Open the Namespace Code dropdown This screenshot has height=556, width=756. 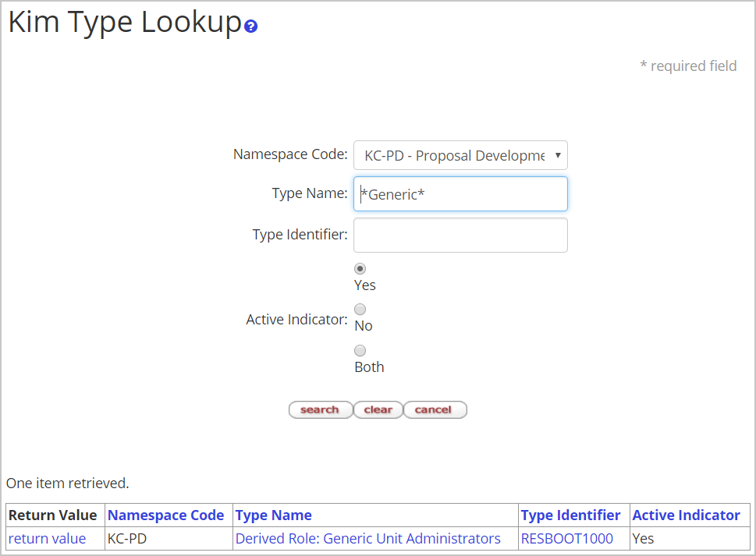tap(460, 155)
